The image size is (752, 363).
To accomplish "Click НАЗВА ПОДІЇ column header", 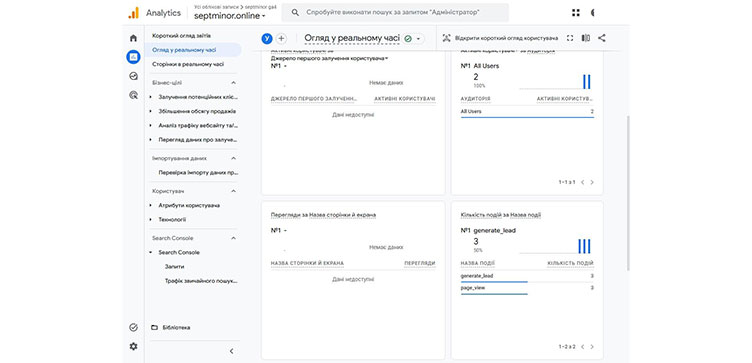I will click(x=478, y=263).
